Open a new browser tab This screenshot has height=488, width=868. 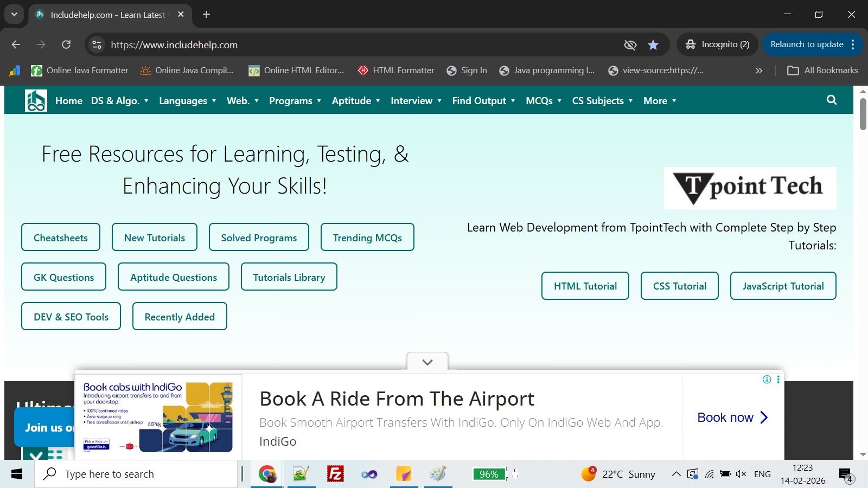[x=206, y=15]
